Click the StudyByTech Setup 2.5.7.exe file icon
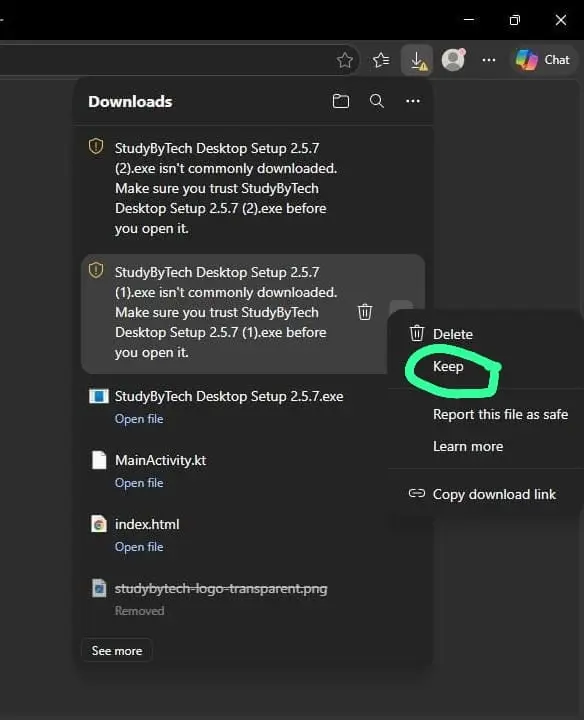The image size is (584, 720). 99,396
